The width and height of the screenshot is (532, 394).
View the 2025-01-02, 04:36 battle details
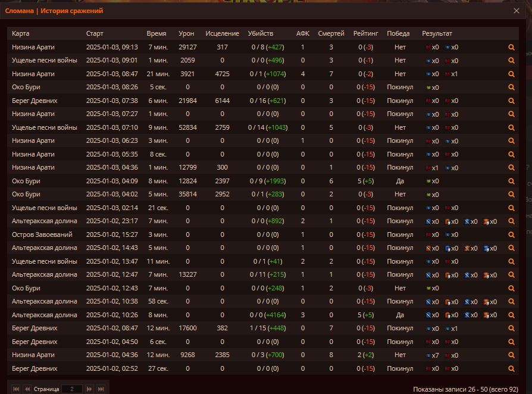511,355
